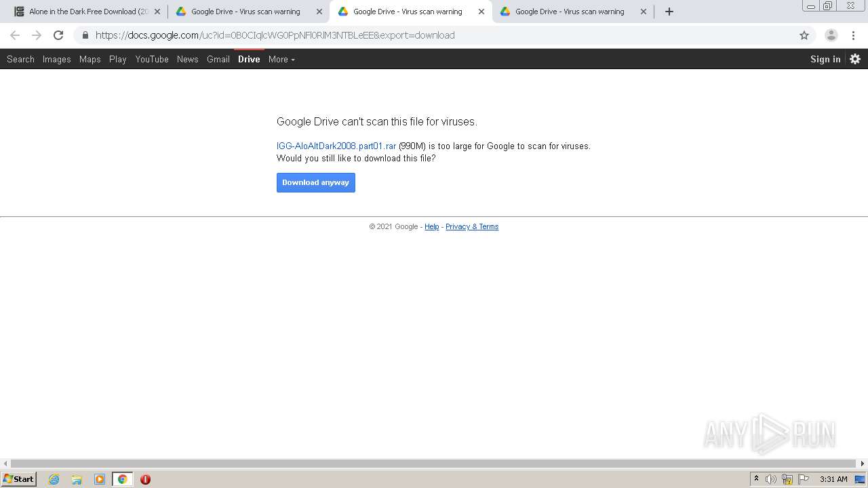868x488 pixels.
Task: Switch to Chrome in the taskbar
Action: point(122,479)
